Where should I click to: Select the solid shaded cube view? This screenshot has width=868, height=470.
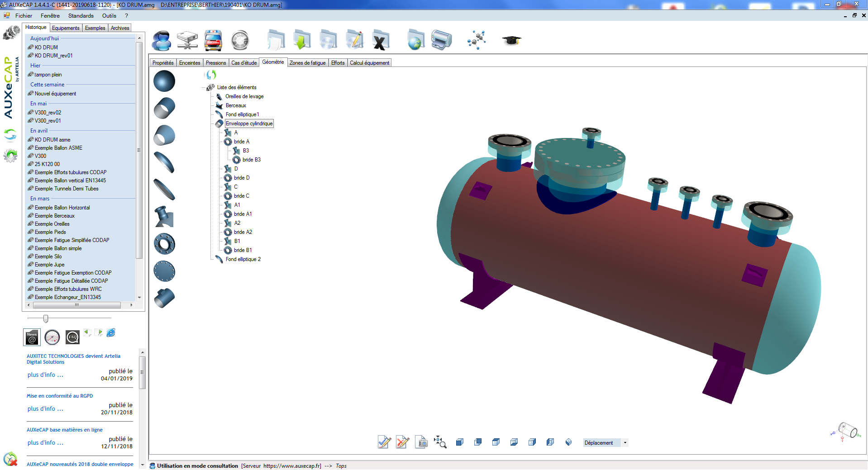pyautogui.click(x=460, y=442)
